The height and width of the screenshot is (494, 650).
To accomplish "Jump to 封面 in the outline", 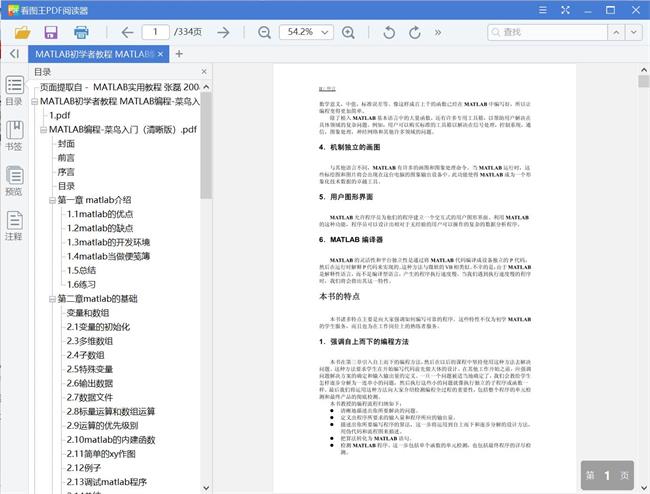I will (x=66, y=143).
